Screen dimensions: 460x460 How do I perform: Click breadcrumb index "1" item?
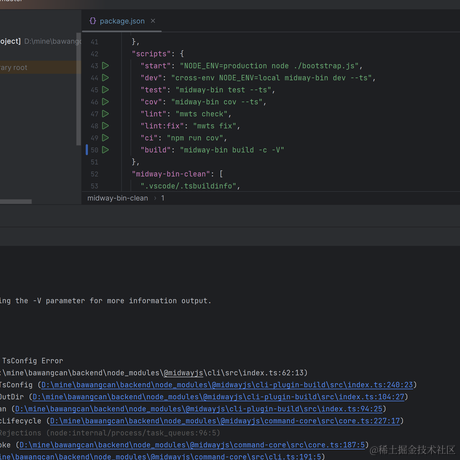click(x=163, y=198)
